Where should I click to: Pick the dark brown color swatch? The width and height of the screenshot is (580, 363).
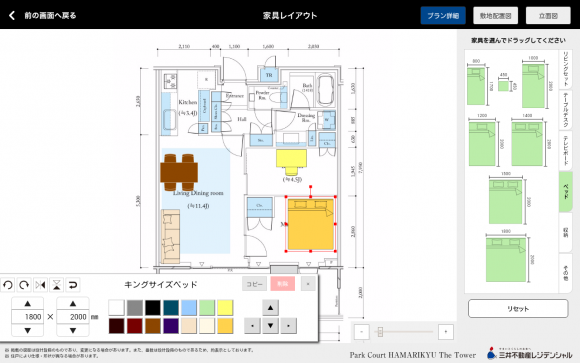[117, 326]
